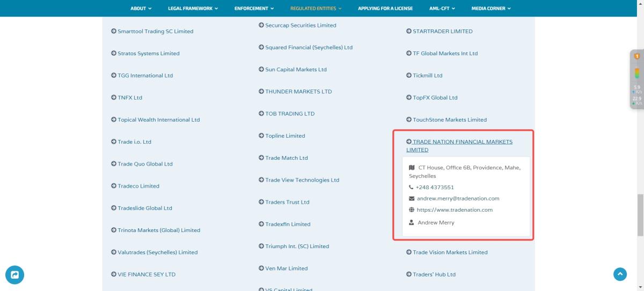Click the arrow icon beside TouchStone Markets Limited
The height and width of the screenshot is (291, 644).
409,120
